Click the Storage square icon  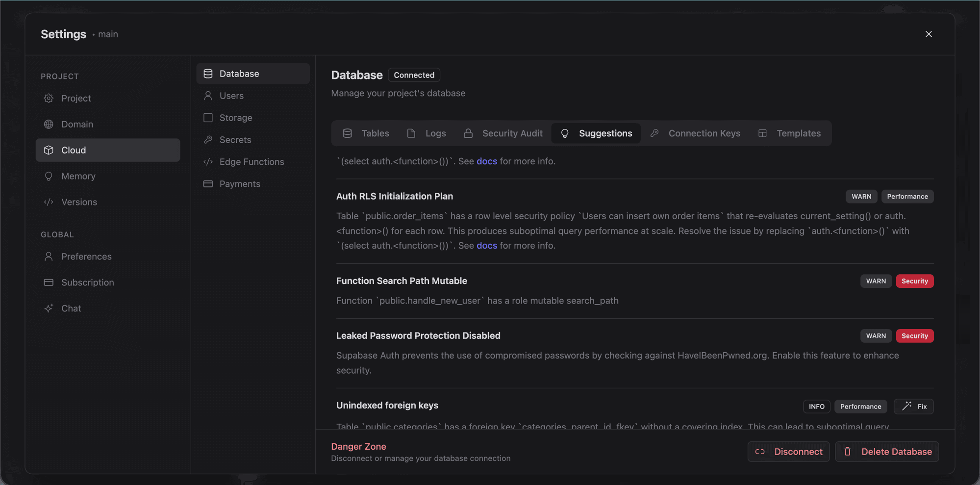(x=208, y=118)
